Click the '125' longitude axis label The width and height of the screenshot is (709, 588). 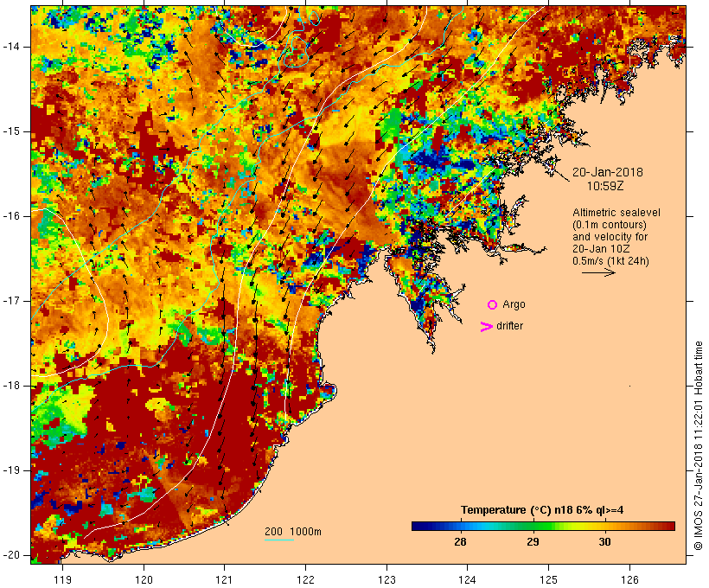click(548, 580)
